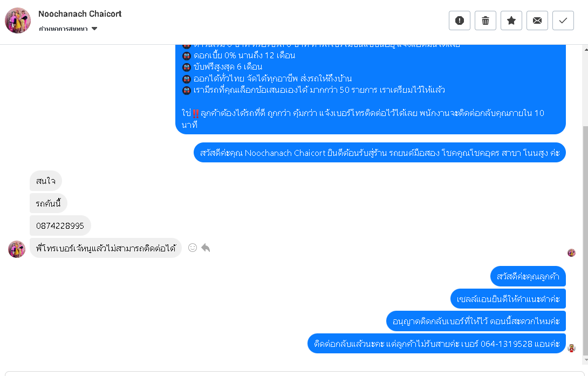Click the scrollbar in the chat pane
This screenshot has height=376, width=588.
click(x=584, y=216)
